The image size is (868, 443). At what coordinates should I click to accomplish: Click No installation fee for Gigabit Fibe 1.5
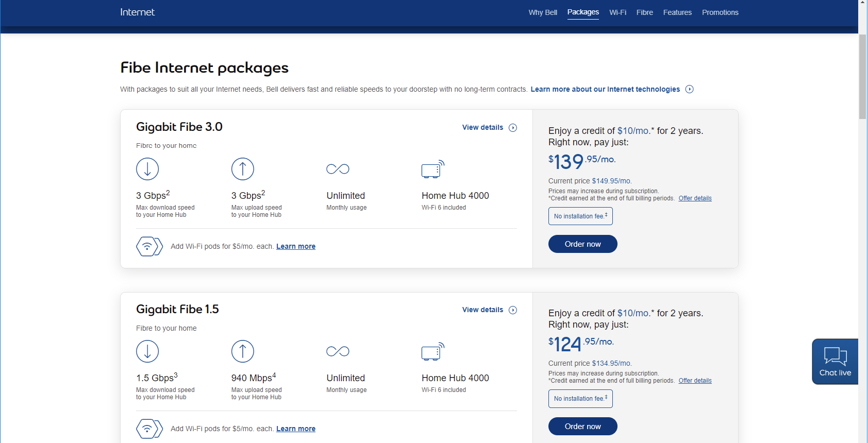pyautogui.click(x=580, y=398)
